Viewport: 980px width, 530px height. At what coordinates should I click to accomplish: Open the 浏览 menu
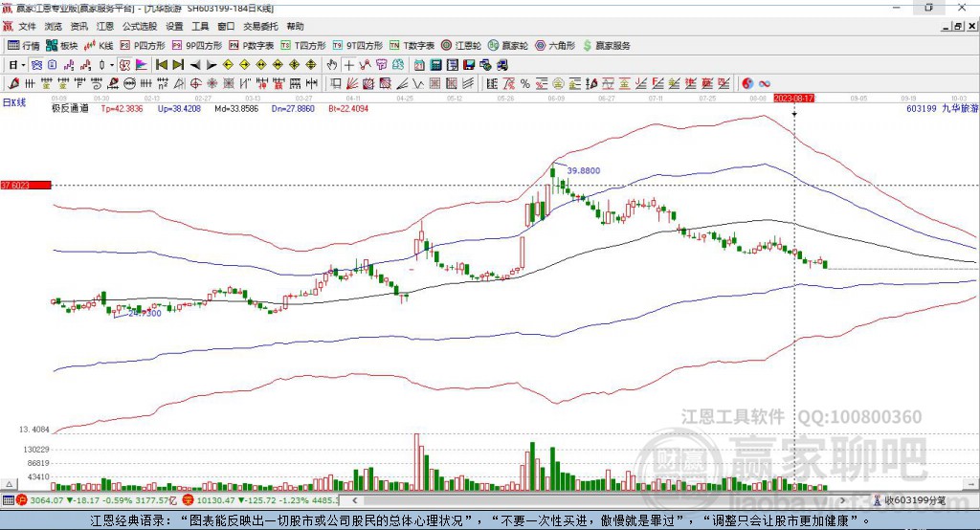coord(54,26)
